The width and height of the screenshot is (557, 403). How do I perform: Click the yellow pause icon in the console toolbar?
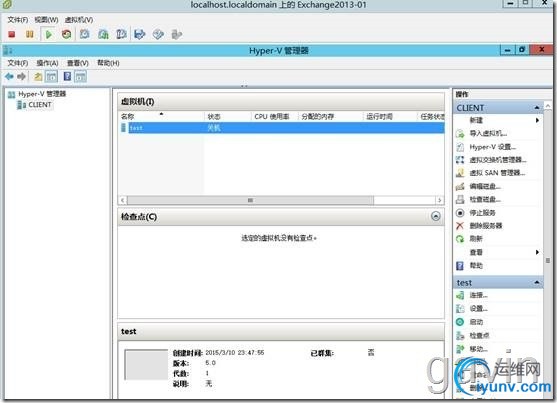coord(29,34)
